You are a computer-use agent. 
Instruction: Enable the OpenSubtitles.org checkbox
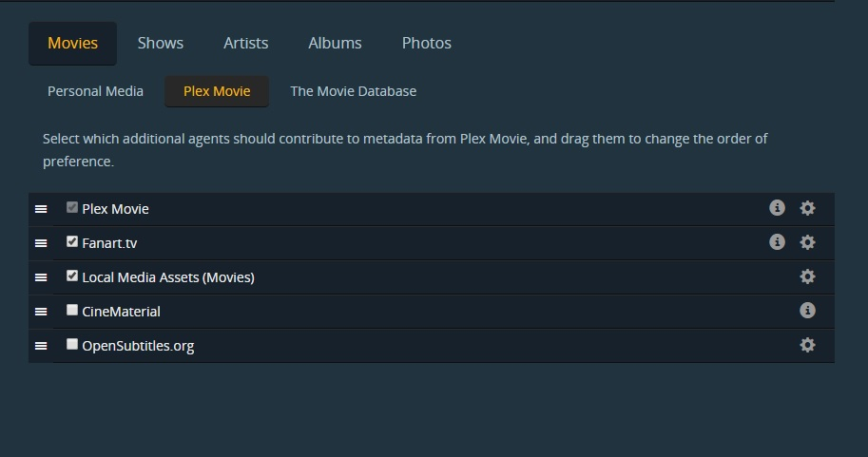[x=72, y=344]
